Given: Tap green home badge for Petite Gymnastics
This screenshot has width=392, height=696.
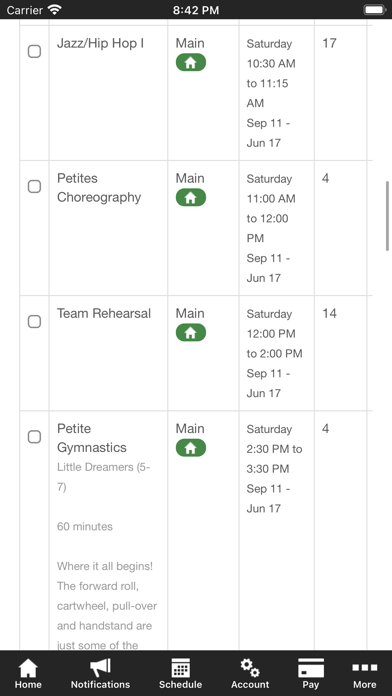Looking at the screenshot, I should point(191,448).
